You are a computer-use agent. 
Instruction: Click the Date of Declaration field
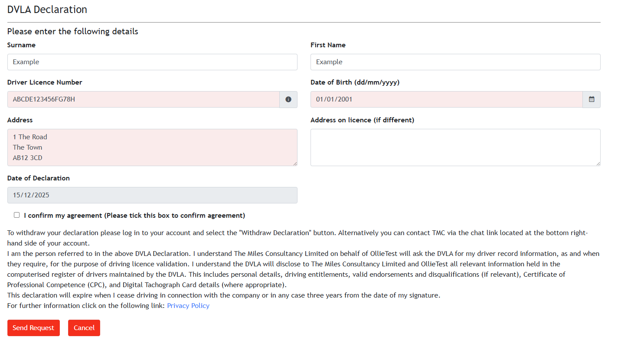point(152,195)
